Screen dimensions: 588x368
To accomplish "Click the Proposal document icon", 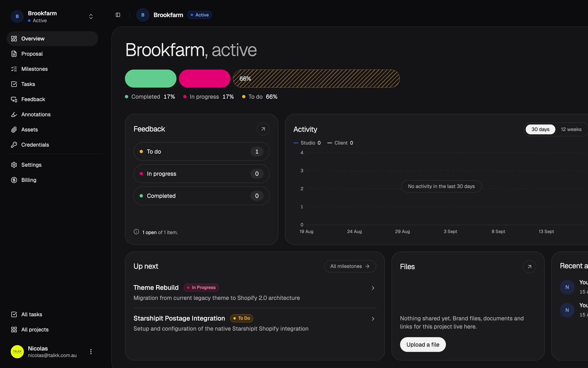I will [14, 54].
